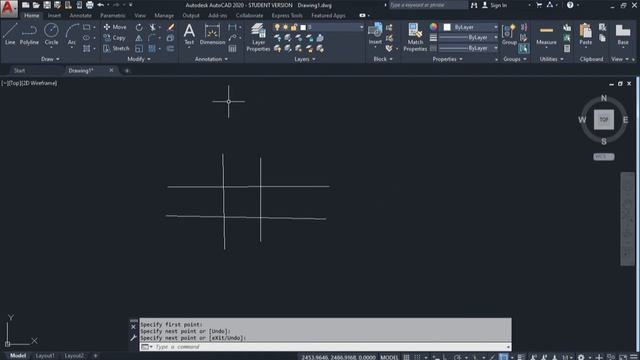Viewport: 640px width, 360px height.
Task: Click the Mirror icon in Modify panel
Action: [x=139, y=38]
